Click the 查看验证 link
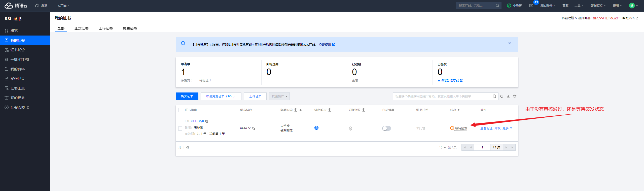The image size is (644, 191). 486,128
